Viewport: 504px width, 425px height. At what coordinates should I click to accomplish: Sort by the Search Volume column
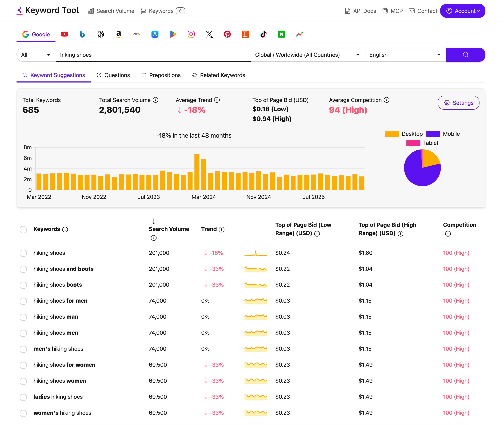click(x=169, y=229)
